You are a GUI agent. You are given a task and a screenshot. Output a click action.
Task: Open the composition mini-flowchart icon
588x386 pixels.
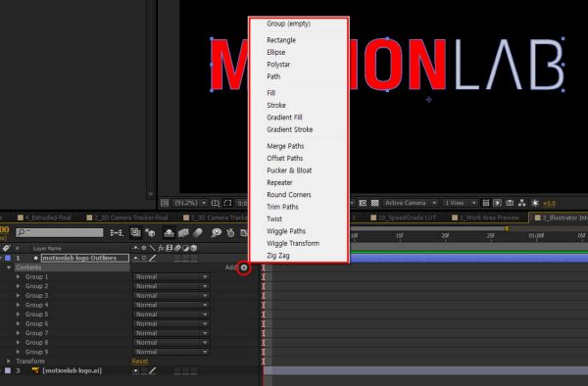[x=117, y=233]
